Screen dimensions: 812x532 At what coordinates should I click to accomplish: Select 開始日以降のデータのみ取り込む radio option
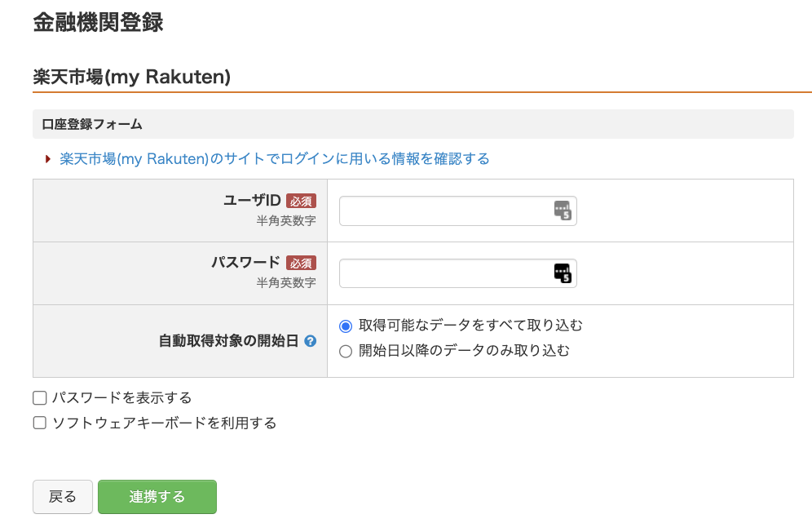click(x=346, y=352)
